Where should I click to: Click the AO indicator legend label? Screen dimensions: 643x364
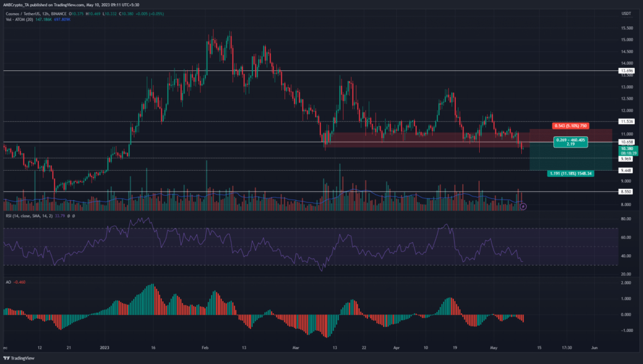coord(10,284)
